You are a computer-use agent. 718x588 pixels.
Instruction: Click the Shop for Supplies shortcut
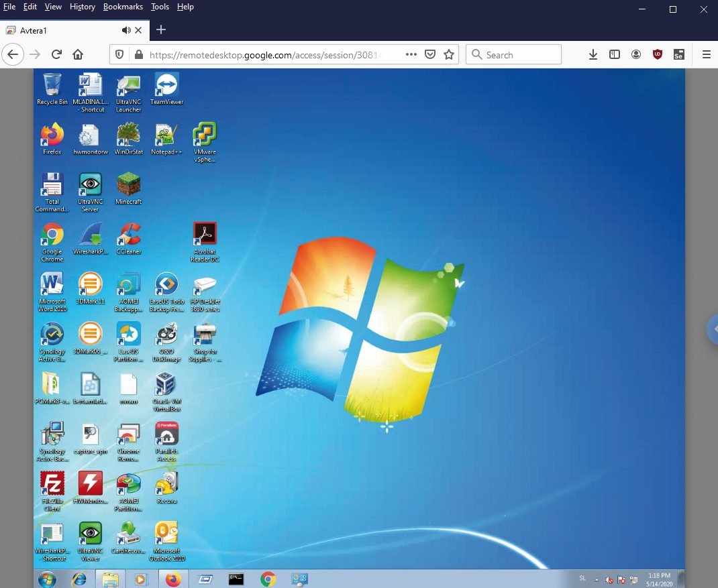tap(205, 343)
